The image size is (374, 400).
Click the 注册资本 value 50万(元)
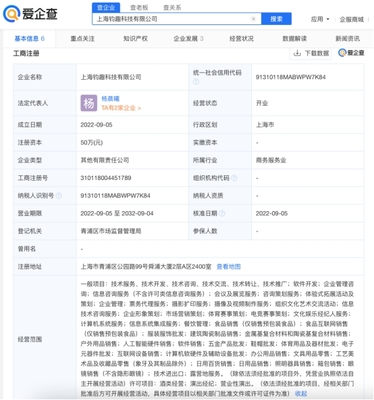91,143
